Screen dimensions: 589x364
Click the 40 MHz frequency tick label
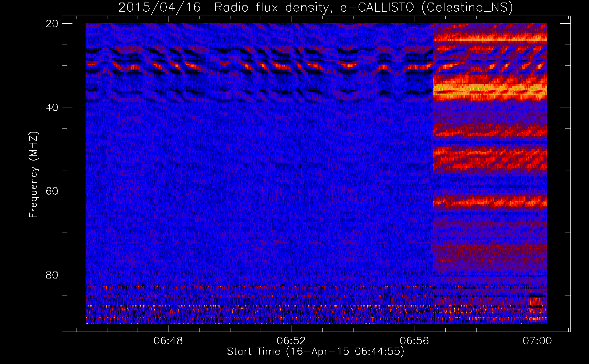click(x=52, y=107)
